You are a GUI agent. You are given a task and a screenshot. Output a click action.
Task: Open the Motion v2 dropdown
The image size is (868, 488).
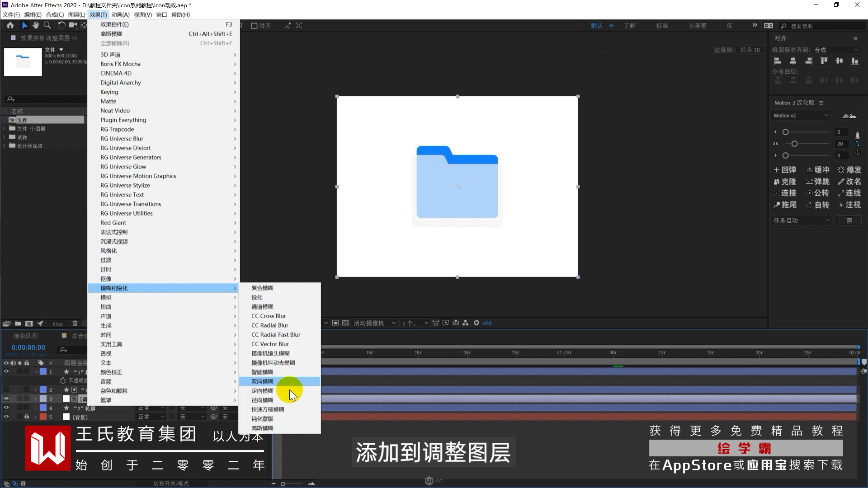(x=801, y=116)
